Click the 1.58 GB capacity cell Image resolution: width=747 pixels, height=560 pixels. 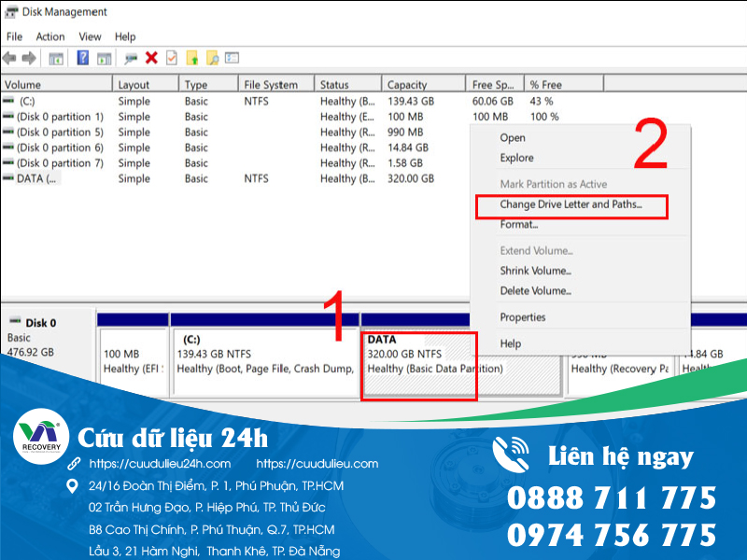(405, 162)
